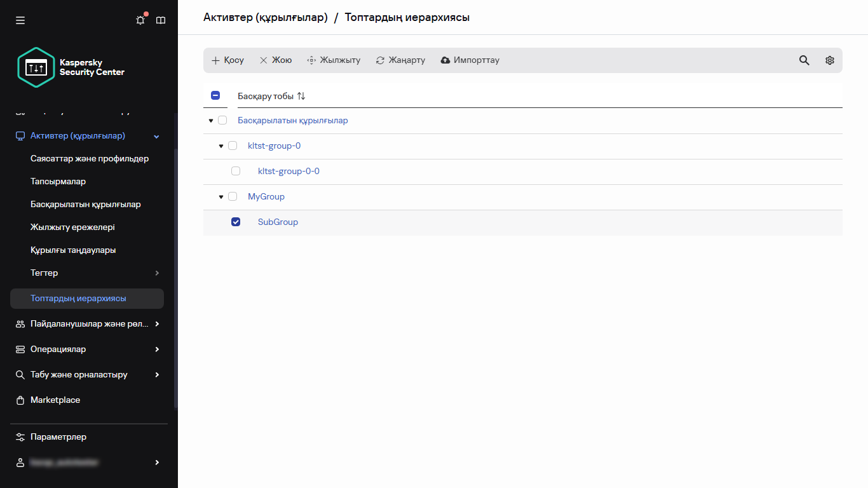Uncheck the SubGroup checkbox
The height and width of the screenshot is (488, 868).
pos(236,221)
